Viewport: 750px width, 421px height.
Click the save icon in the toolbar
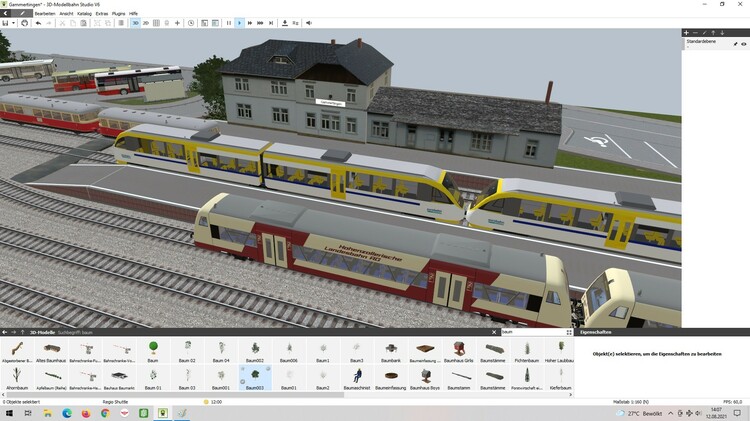click(x=5, y=23)
